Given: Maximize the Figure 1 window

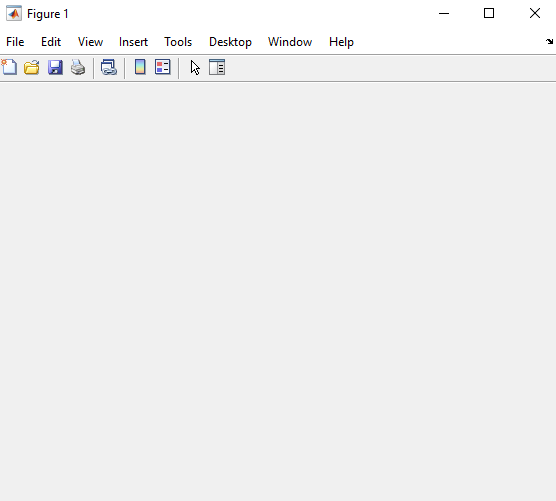Looking at the screenshot, I should click(489, 13).
